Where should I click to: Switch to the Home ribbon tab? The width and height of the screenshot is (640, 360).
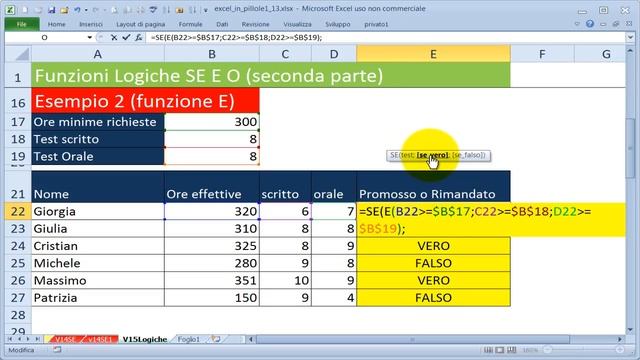(56, 24)
